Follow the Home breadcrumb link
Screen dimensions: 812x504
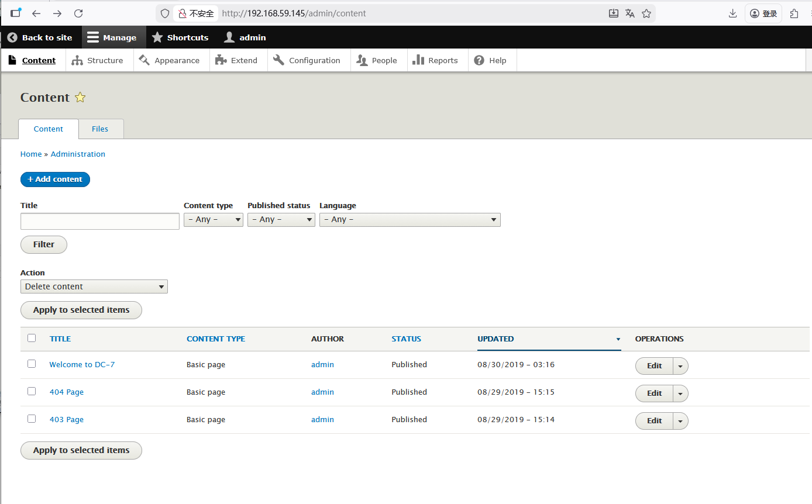tap(31, 154)
